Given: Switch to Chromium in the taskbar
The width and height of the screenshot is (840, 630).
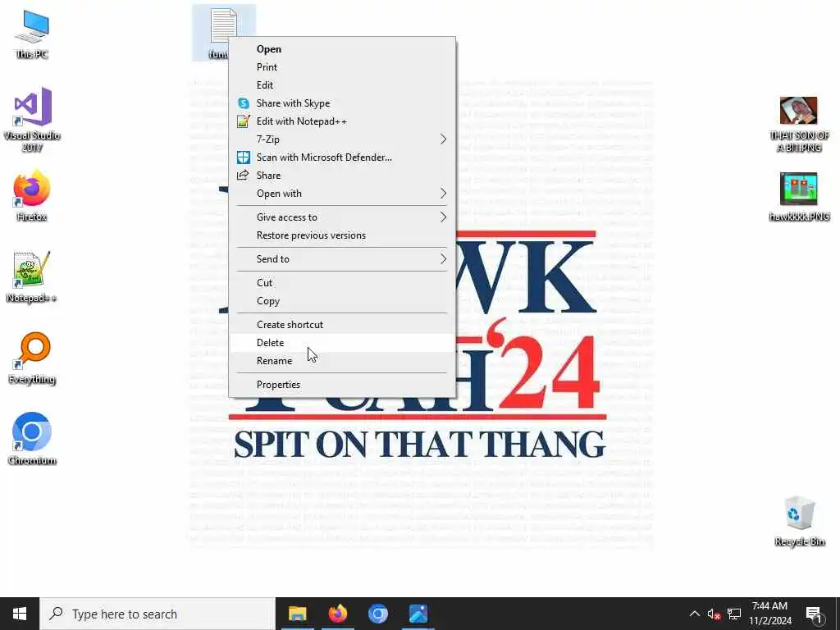Looking at the screenshot, I should point(377,614).
